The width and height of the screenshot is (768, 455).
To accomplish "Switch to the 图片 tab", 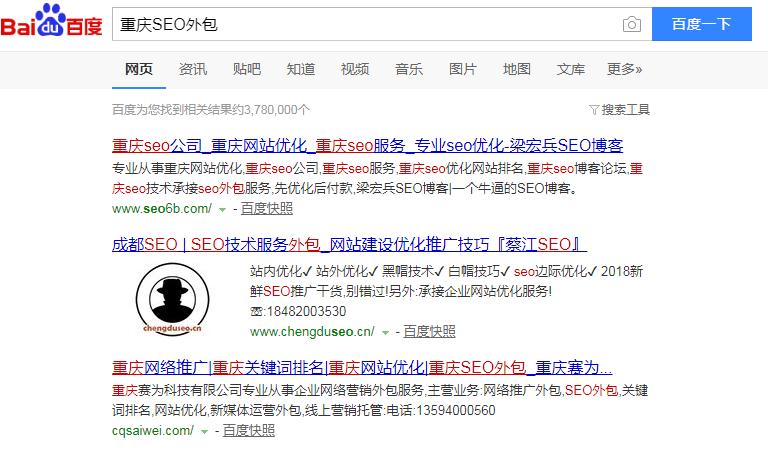I will coord(462,69).
